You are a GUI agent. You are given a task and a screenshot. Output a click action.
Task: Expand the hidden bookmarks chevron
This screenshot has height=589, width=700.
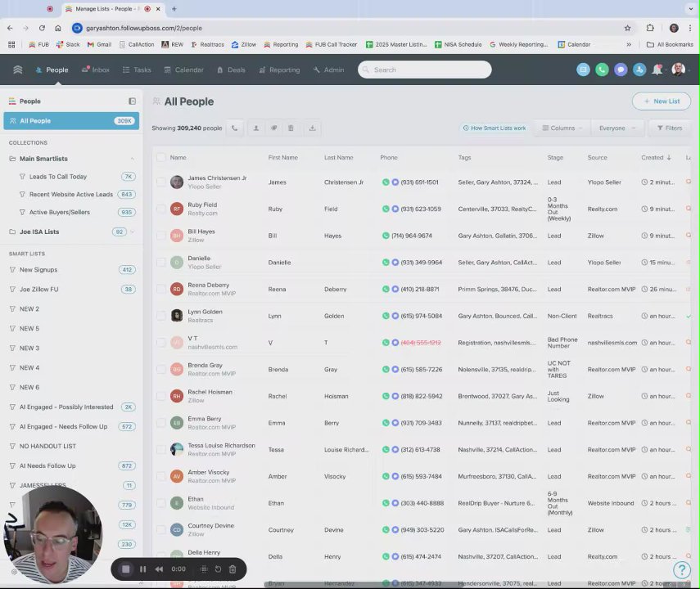[629, 45]
